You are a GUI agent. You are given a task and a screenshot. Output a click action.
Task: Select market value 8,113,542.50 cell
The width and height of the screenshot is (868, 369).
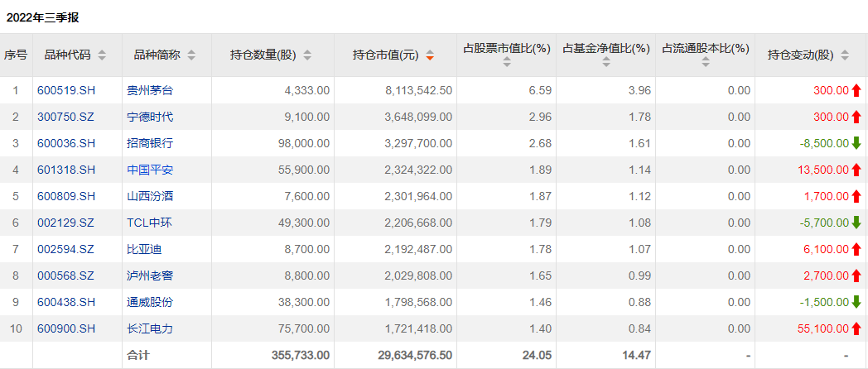[x=418, y=91]
